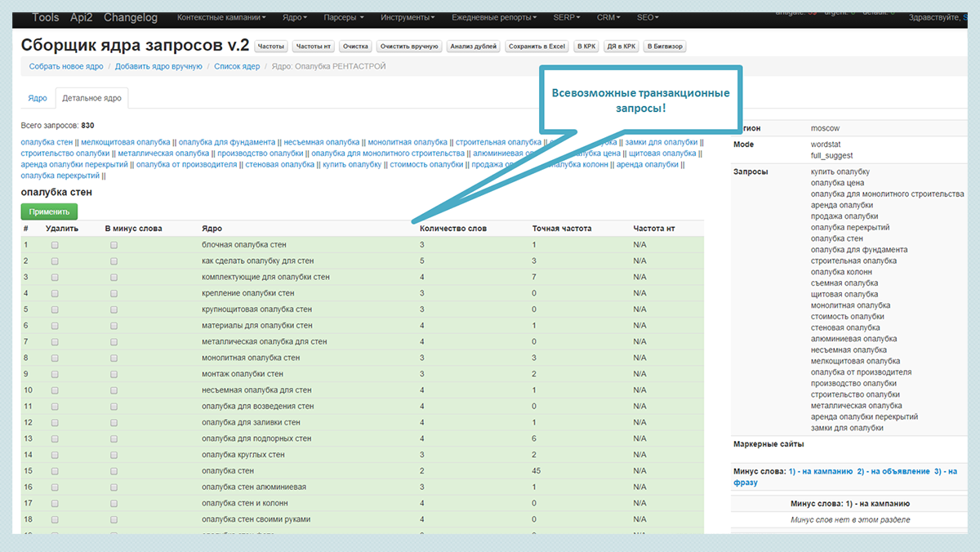Click the Количество слов column header
The height and width of the screenshot is (552, 980).
453,229
